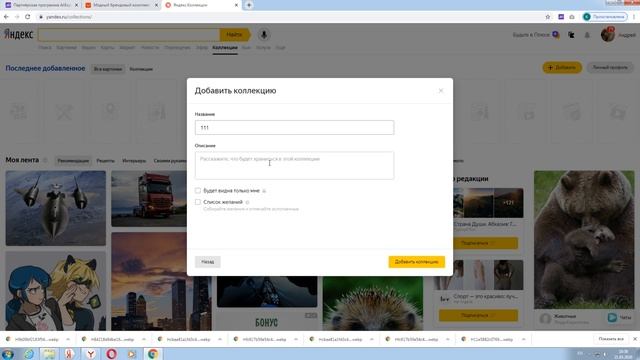Expand the fifth download item's arrow menu
The height and width of the screenshot is (360, 640).
coord(371,339)
